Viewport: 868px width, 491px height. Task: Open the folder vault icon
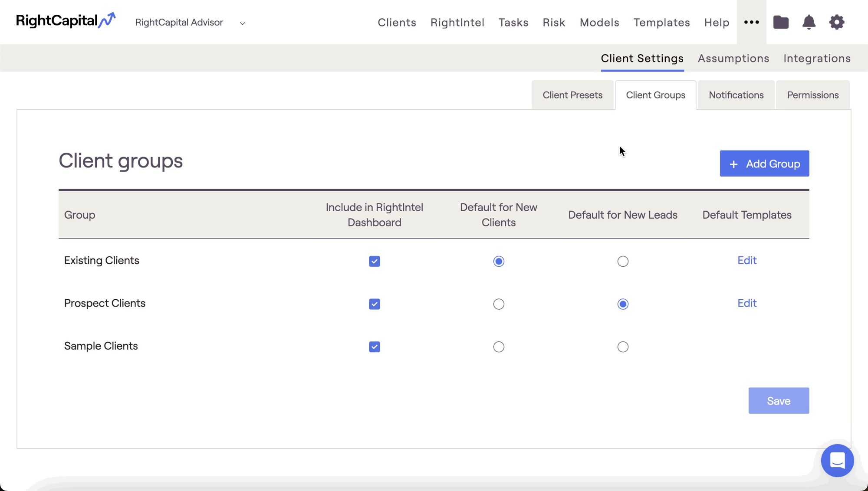781,22
